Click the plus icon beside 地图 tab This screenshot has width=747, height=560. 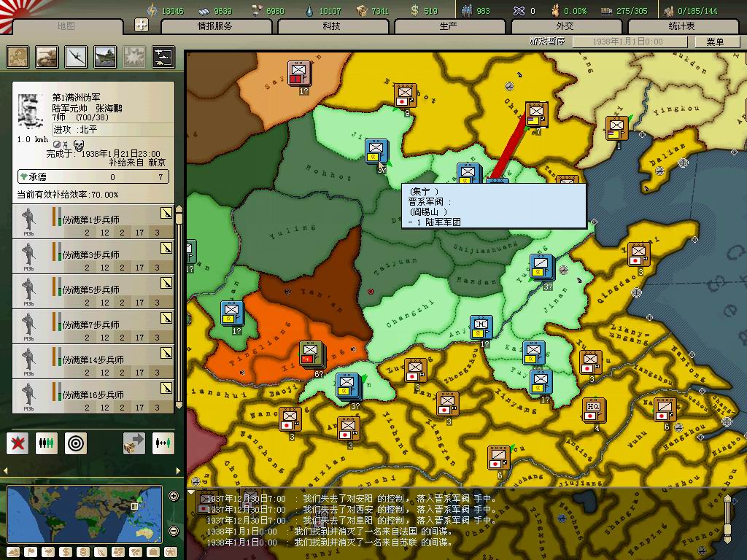(x=142, y=25)
